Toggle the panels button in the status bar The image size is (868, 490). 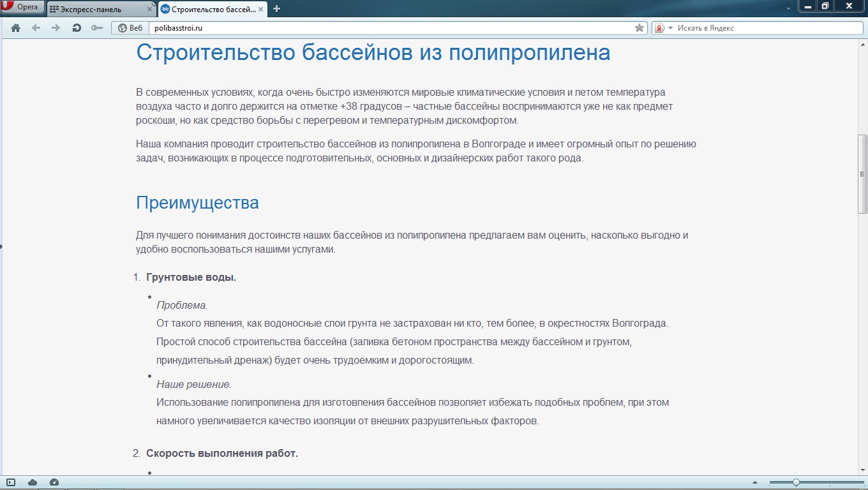coord(11,482)
